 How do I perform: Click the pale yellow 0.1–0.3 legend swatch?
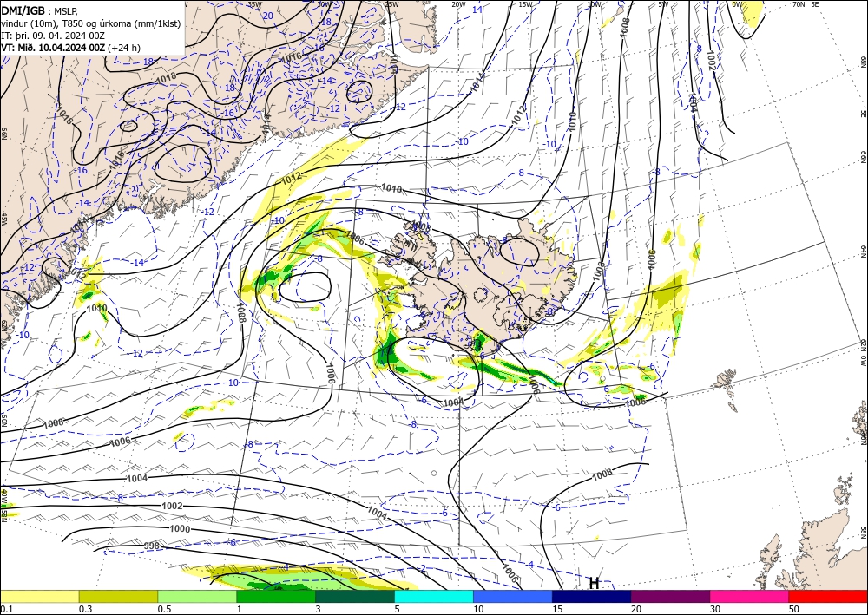click(39, 596)
